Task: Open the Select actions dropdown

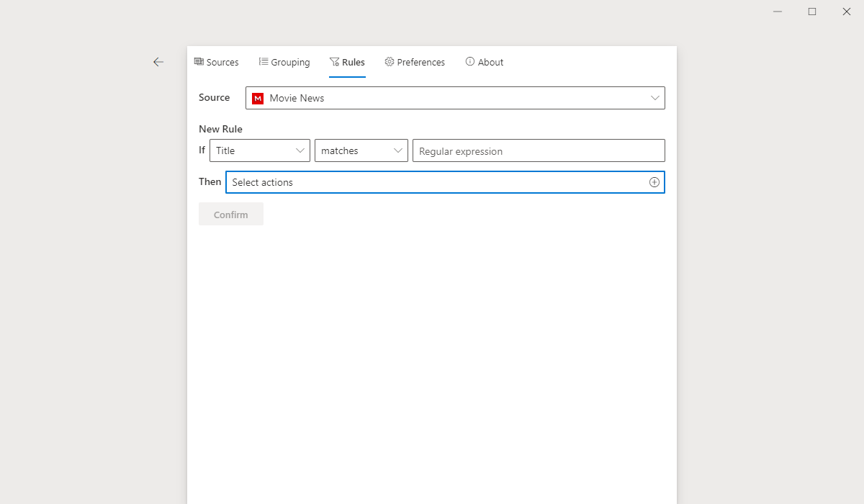Action: pyautogui.click(x=436, y=182)
